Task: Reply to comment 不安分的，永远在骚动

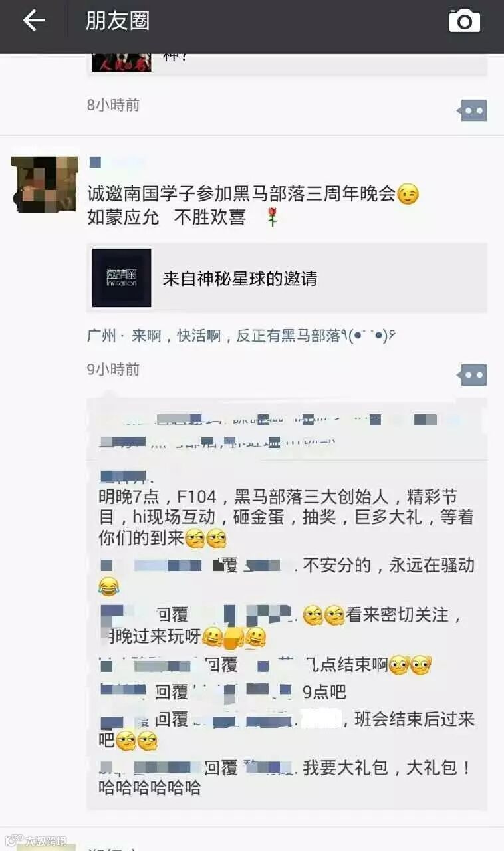Action: [287, 576]
